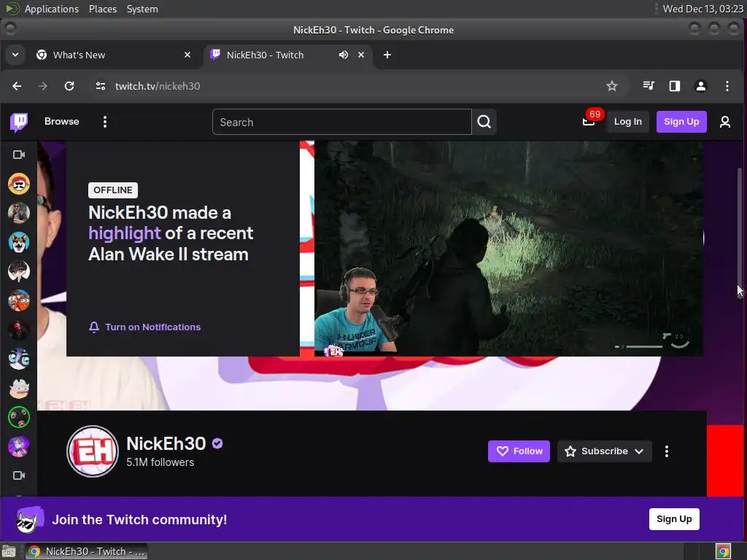This screenshot has width=747, height=560.
Task: Reload the page
Action: [69, 86]
